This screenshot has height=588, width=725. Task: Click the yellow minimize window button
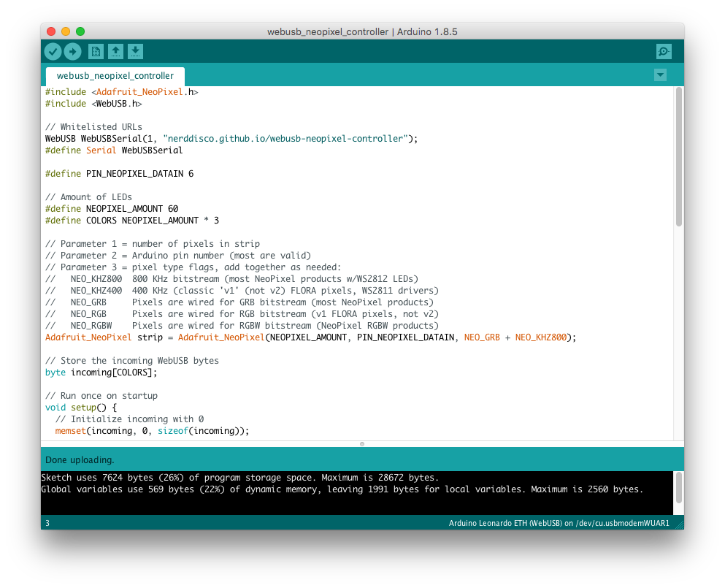tap(66, 31)
